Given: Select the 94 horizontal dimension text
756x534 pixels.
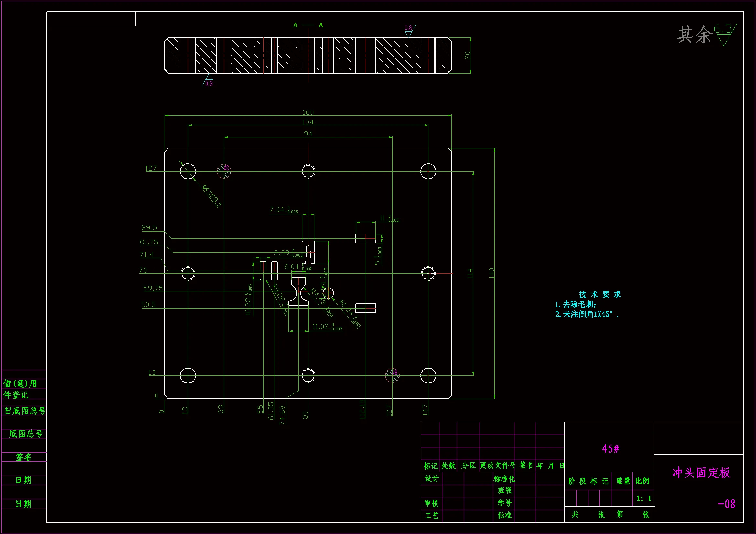Looking at the screenshot, I should tap(308, 134).
